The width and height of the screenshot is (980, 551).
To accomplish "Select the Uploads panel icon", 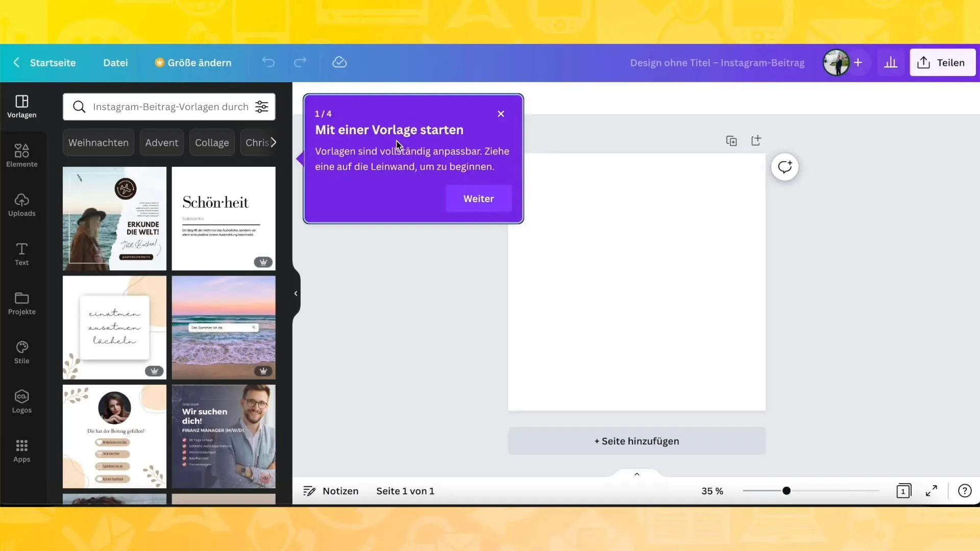I will click(21, 205).
